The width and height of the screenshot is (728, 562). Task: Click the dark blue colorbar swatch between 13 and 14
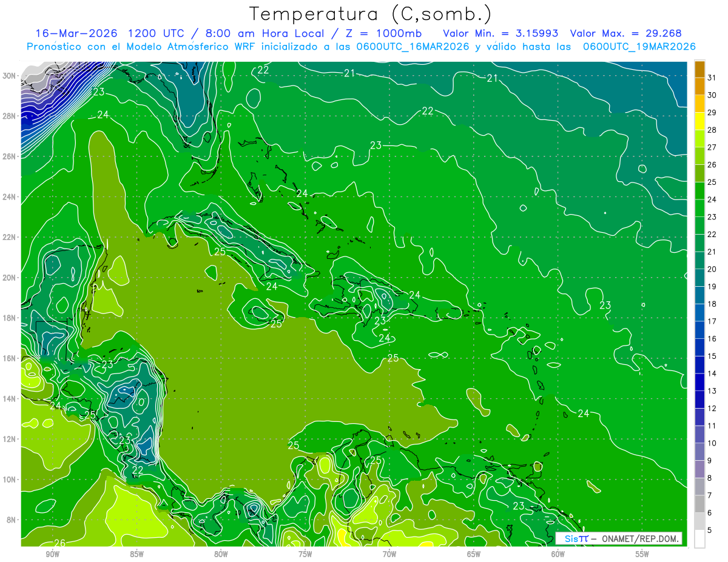tap(699, 383)
